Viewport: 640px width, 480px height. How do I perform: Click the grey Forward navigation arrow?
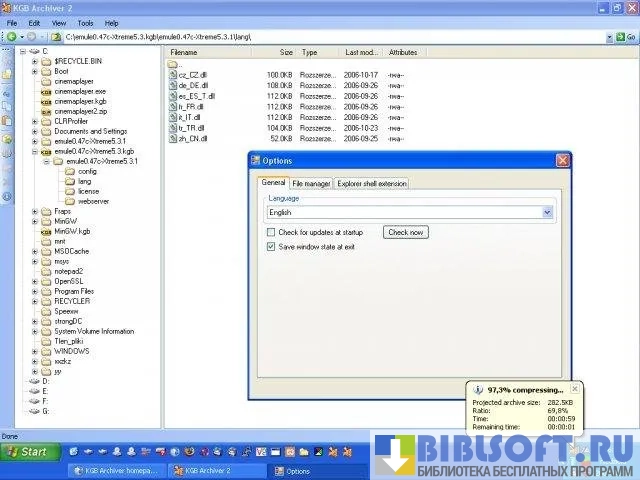32,36
